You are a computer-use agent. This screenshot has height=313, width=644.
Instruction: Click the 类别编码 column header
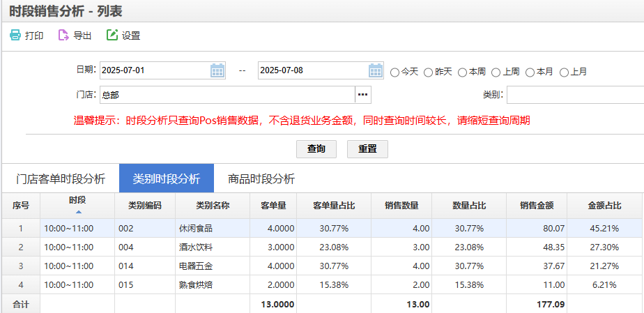[x=145, y=206]
